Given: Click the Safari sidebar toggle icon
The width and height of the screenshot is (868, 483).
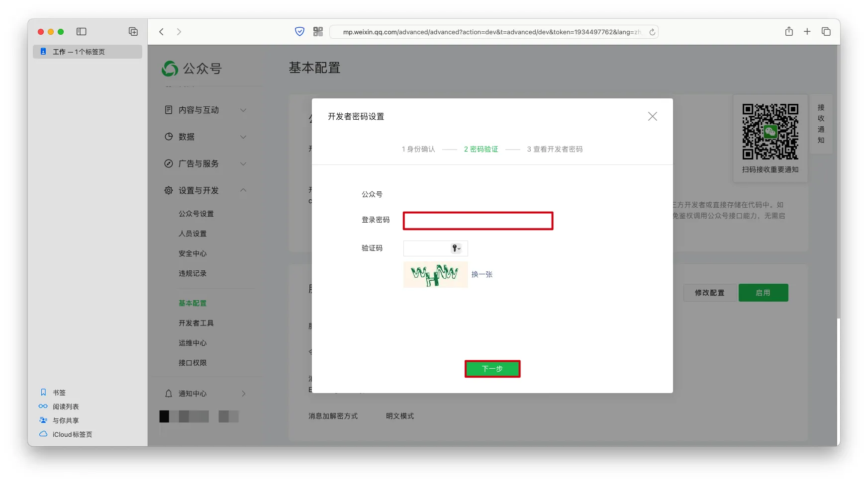Looking at the screenshot, I should pyautogui.click(x=82, y=32).
